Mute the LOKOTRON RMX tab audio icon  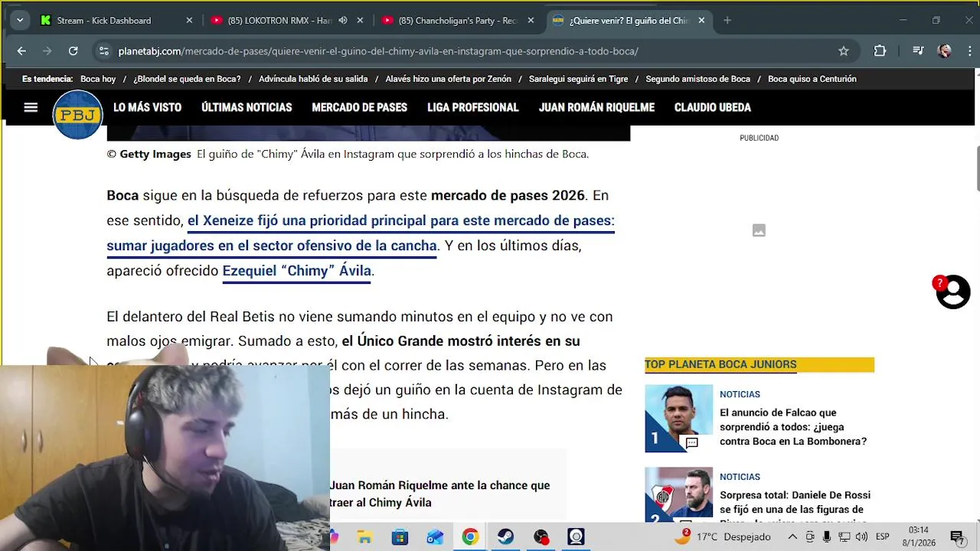point(343,21)
